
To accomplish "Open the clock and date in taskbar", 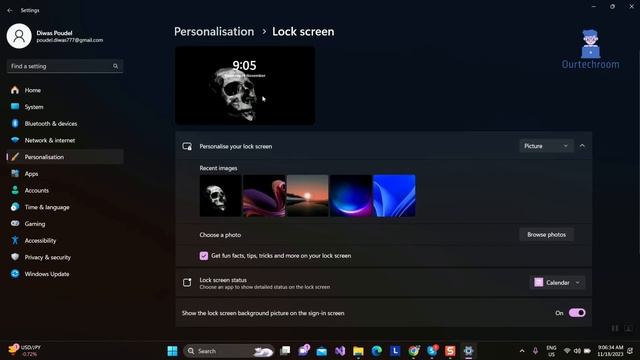I will point(610,351).
